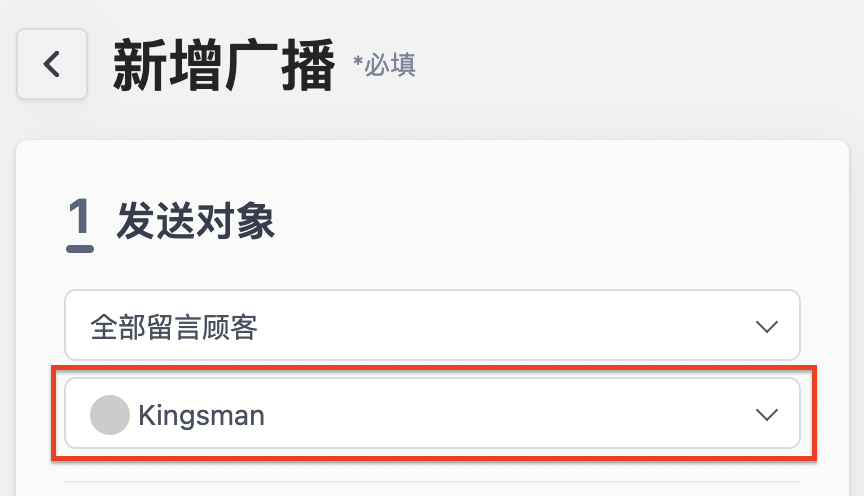The image size is (864, 496).
Task: Click the 全部留言顾客 selected option text
Action: [174, 327]
